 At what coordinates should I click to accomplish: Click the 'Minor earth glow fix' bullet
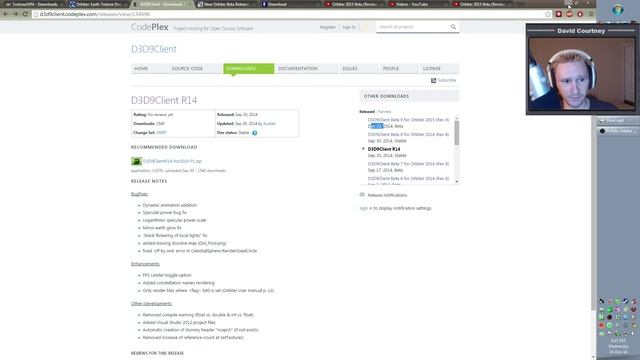coord(162,228)
